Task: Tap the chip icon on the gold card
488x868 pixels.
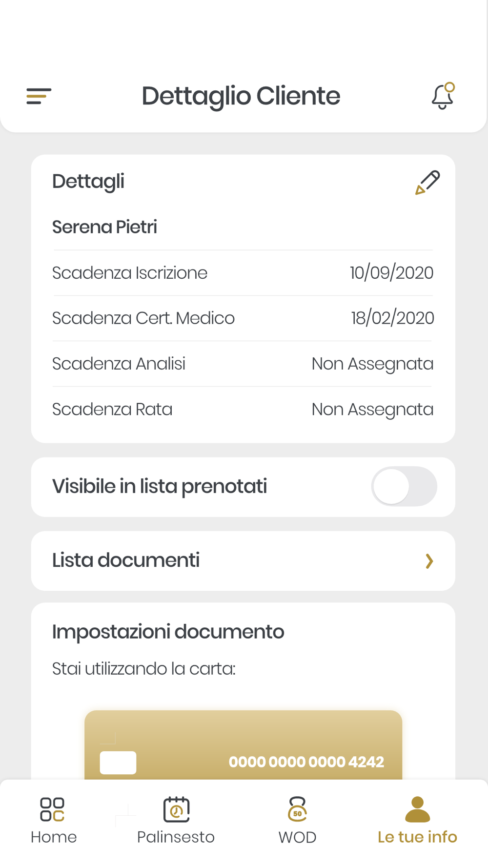Action: tap(118, 763)
